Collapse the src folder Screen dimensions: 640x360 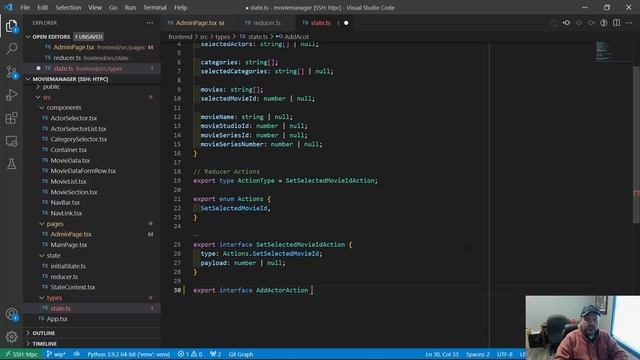tap(47, 97)
